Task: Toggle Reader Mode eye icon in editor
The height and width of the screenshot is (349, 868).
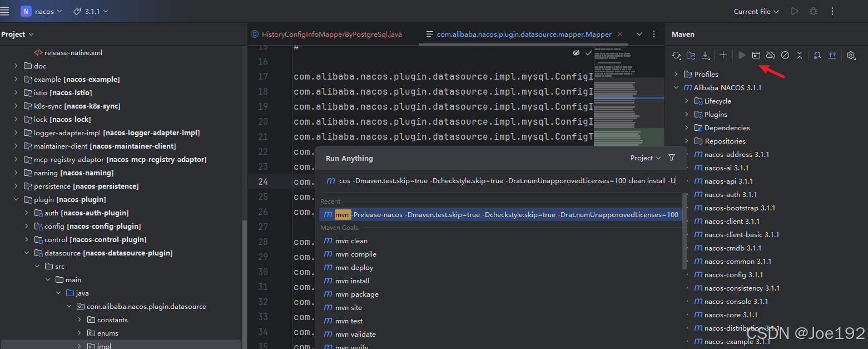Action: 576,53
